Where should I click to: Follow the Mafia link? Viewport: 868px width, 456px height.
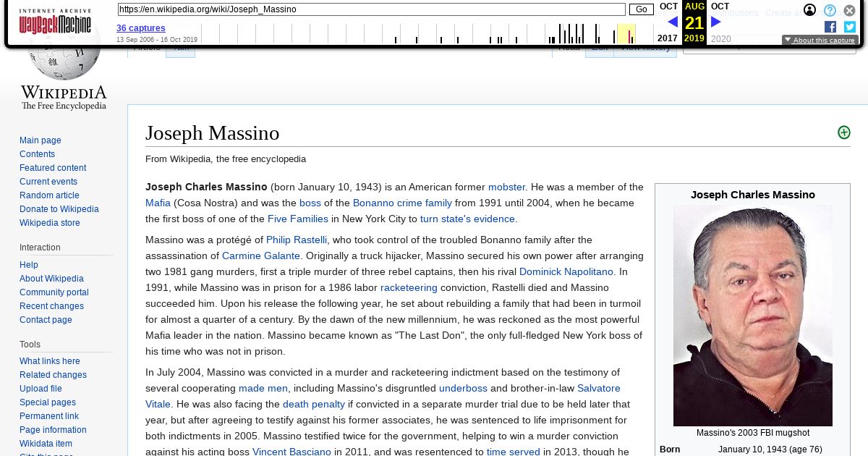click(158, 203)
